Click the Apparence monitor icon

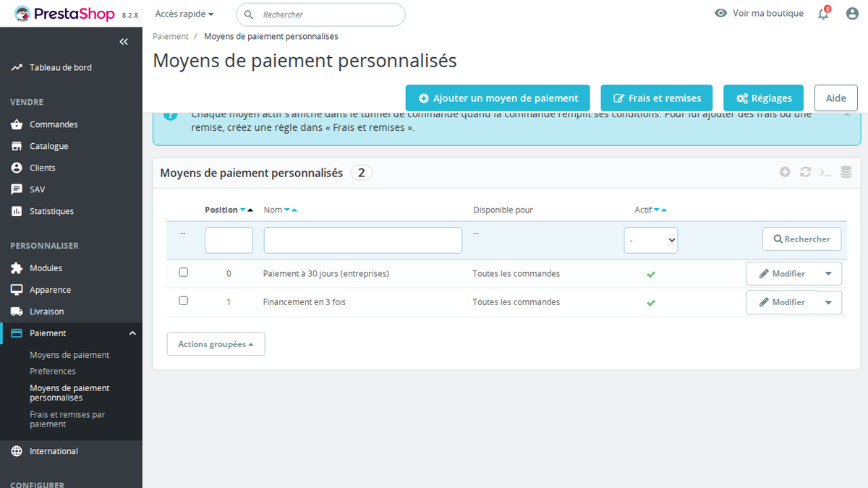tap(17, 290)
